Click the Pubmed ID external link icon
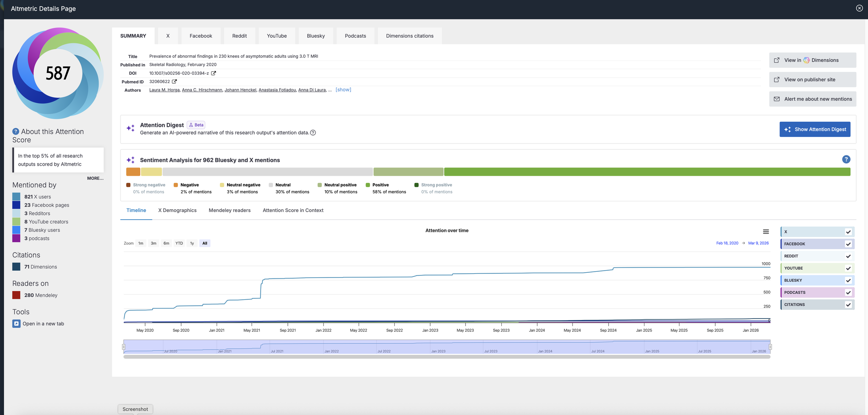Image resolution: width=868 pixels, height=415 pixels. [174, 82]
